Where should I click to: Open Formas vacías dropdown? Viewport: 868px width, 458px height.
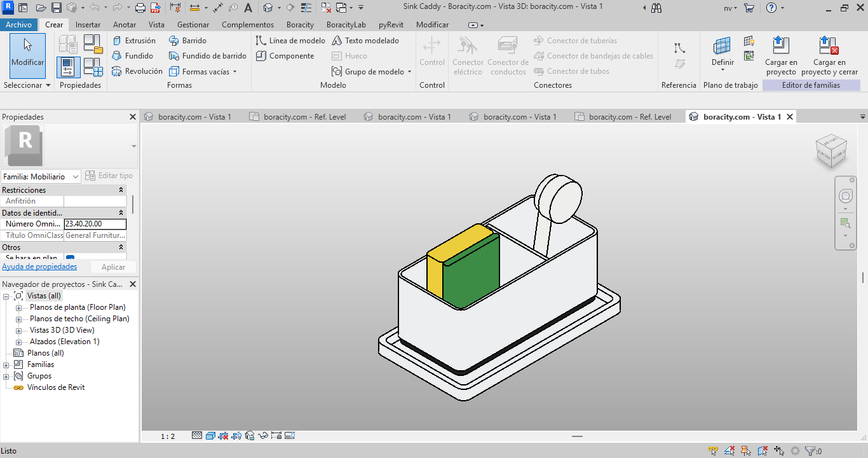[x=203, y=71]
